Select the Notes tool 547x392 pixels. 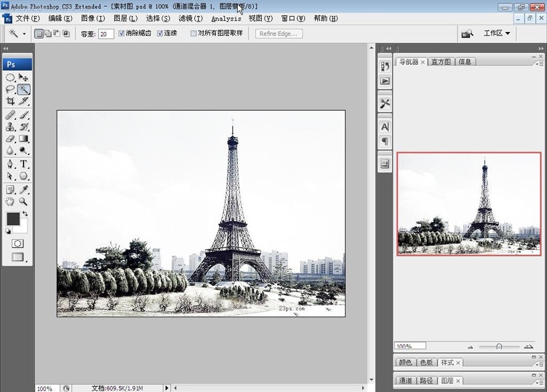coord(10,190)
